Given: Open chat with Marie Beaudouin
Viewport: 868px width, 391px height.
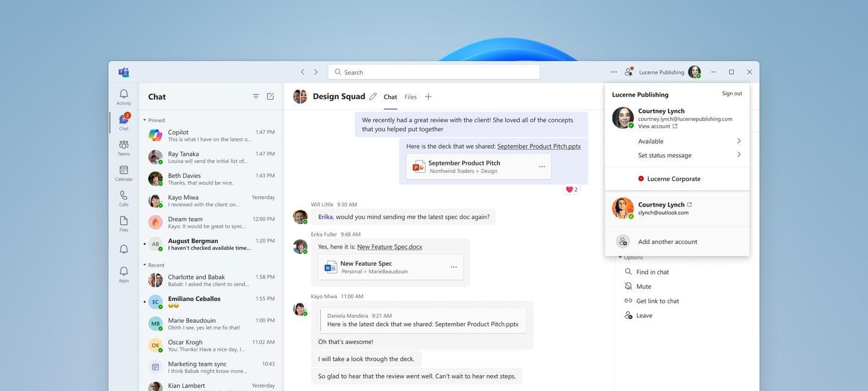Looking at the screenshot, I should pyautogui.click(x=211, y=324).
